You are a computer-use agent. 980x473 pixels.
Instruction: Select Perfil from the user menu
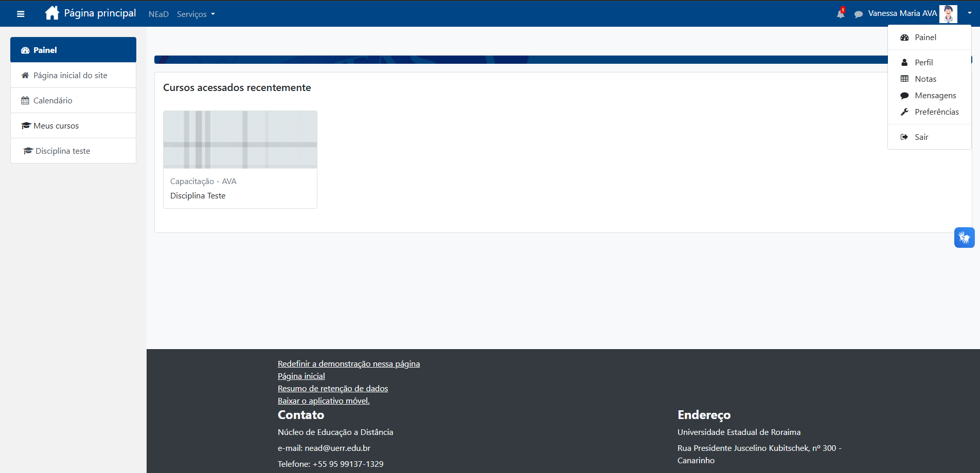(923, 62)
